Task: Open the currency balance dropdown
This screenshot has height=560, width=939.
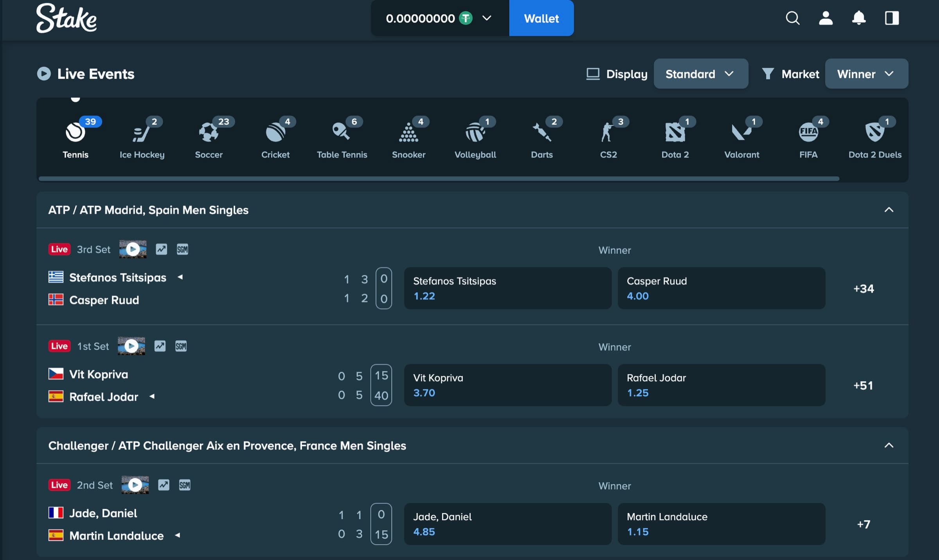Action: (440, 18)
